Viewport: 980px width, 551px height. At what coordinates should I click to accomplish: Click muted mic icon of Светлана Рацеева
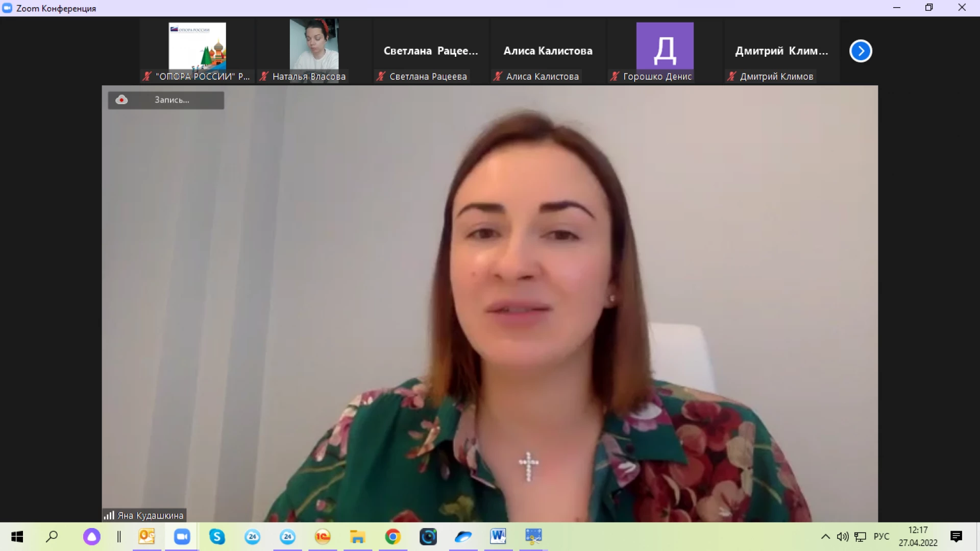(381, 76)
